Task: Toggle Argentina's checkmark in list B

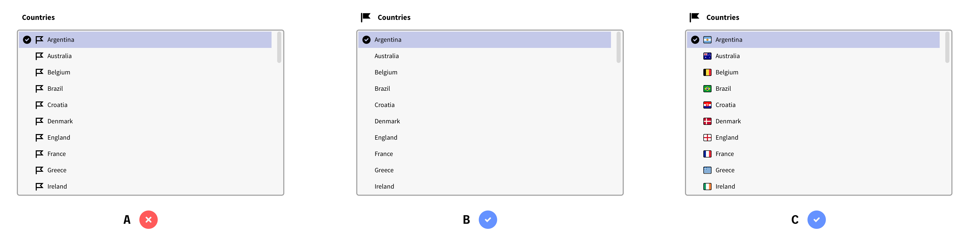Action: (x=366, y=40)
